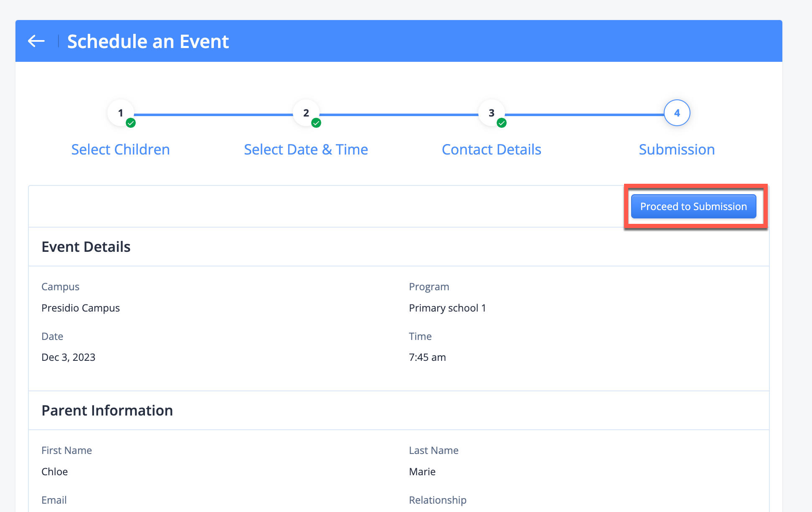Click the green checkmark on step 3
812x512 pixels.
[x=502, y=123]
